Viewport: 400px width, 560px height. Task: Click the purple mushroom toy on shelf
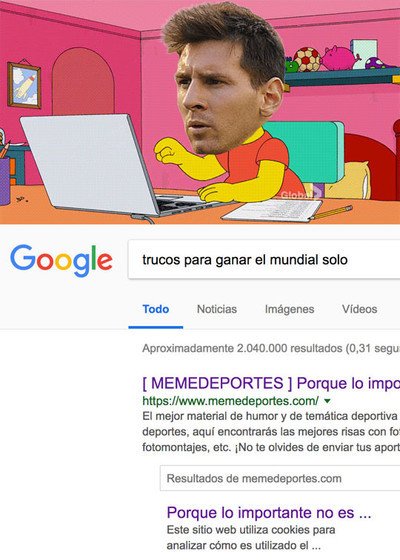point(379,63)
